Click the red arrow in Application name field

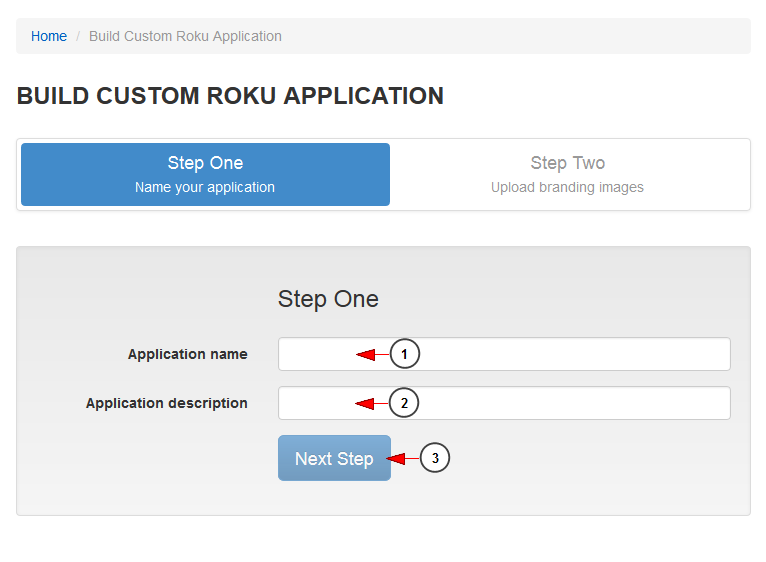(372, 354)
